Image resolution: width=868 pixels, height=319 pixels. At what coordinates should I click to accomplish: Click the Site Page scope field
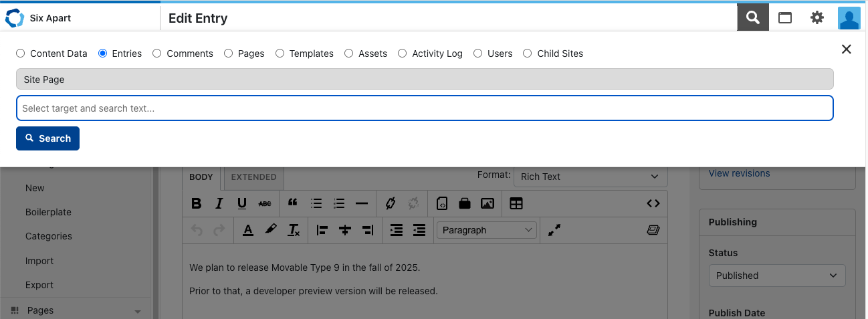[425, 79]
